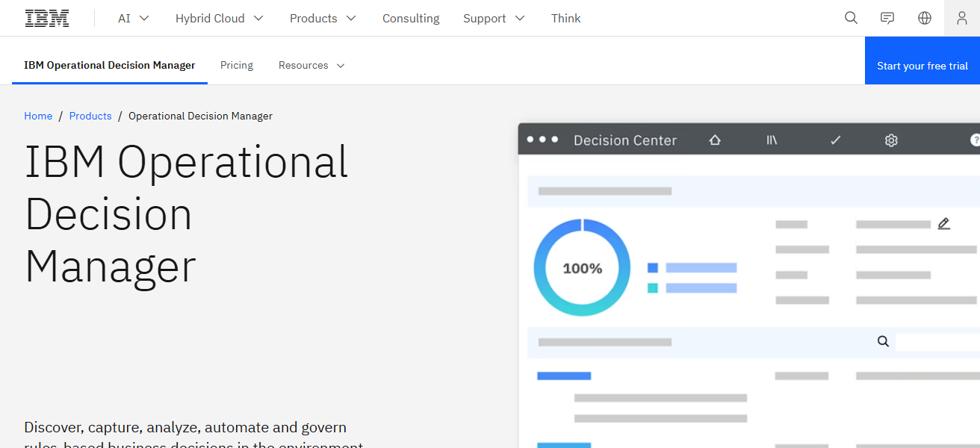Screen dimensions: 980x448
Task: Open the Decision Center help icon
Action: 973,140
